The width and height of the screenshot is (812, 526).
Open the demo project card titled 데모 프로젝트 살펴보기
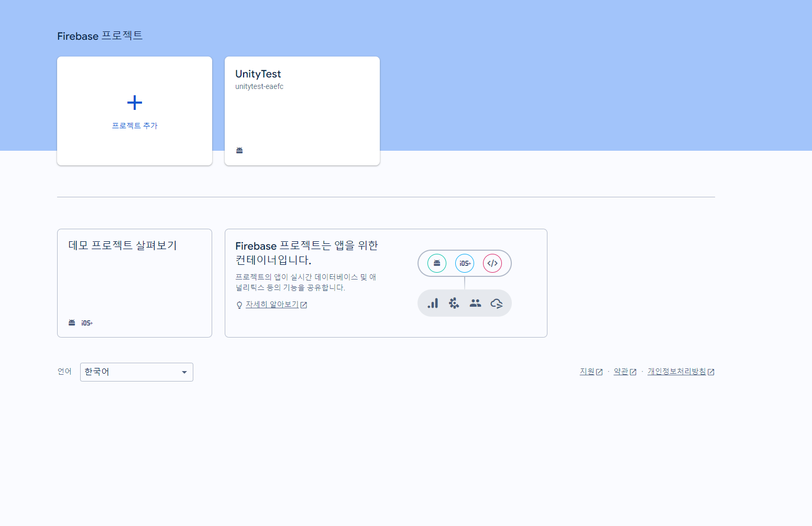[x=135, y=283]
